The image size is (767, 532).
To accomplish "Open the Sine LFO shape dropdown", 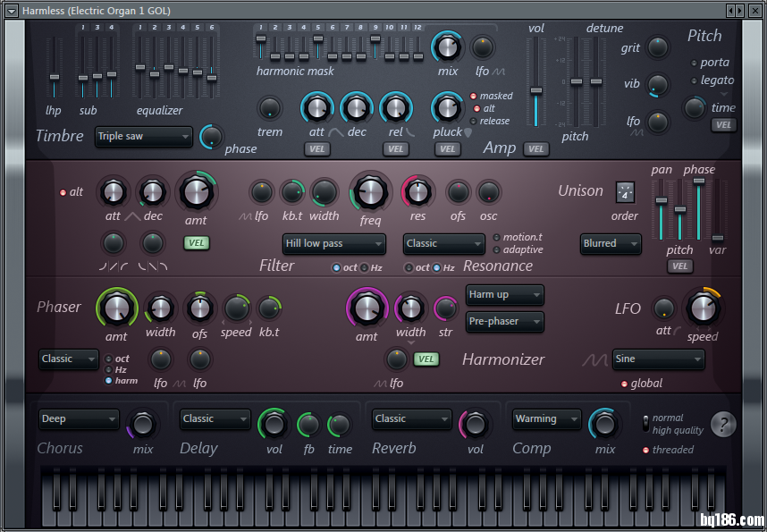I will tap(658, 359).
